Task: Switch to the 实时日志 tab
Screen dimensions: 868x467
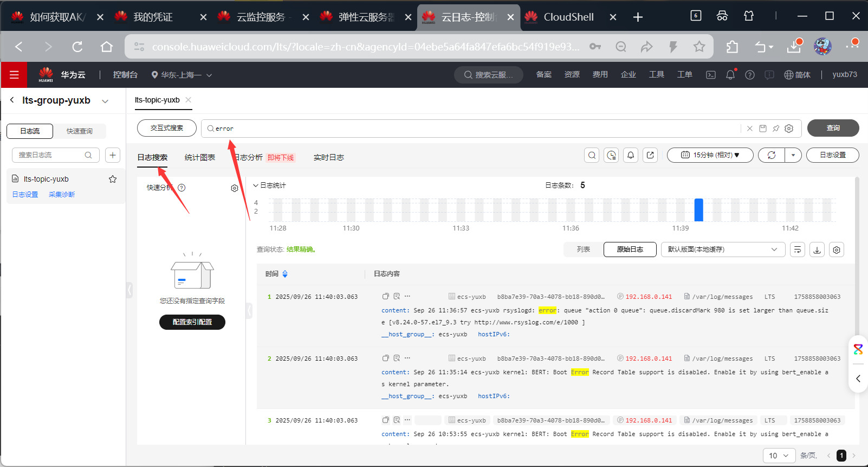Action: click(x=329, y=157)
